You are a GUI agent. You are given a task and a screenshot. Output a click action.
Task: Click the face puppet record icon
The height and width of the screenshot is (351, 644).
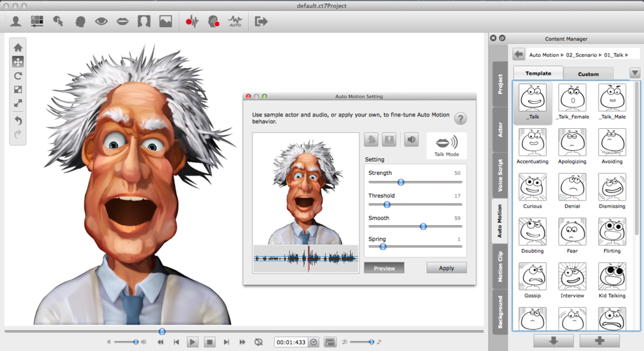213,21
